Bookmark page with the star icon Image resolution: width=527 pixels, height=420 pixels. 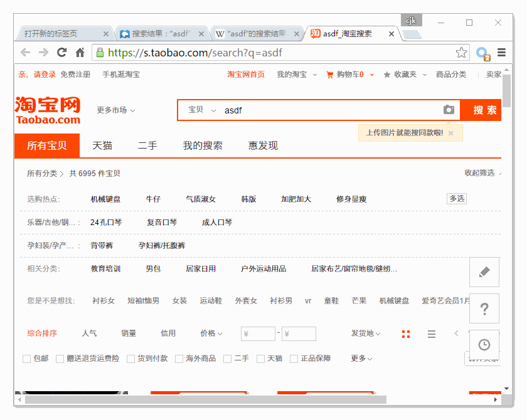(x=461, y=53)
